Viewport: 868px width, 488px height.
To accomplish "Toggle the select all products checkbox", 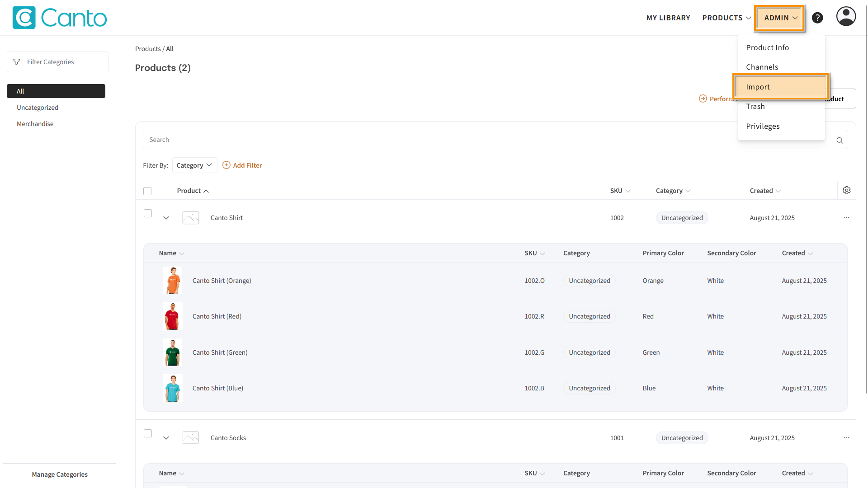I will [x=147, y=191].
